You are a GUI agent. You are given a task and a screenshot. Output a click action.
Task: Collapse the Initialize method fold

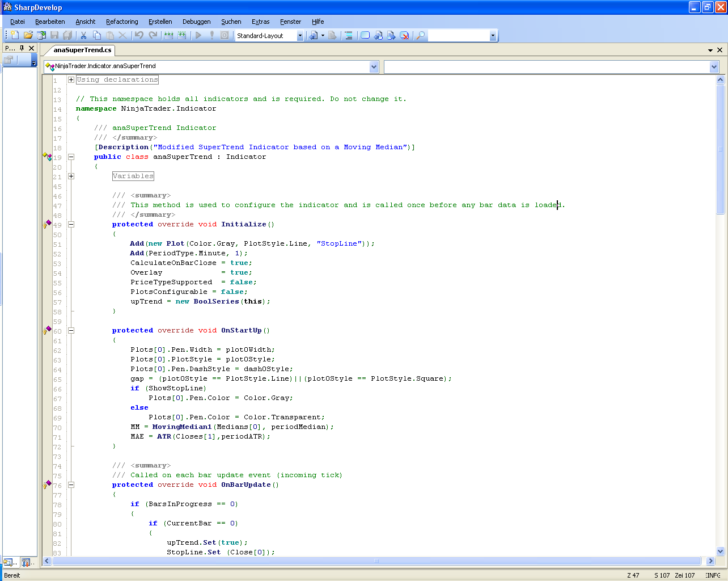pyautogui.click(x=71, y=224)
